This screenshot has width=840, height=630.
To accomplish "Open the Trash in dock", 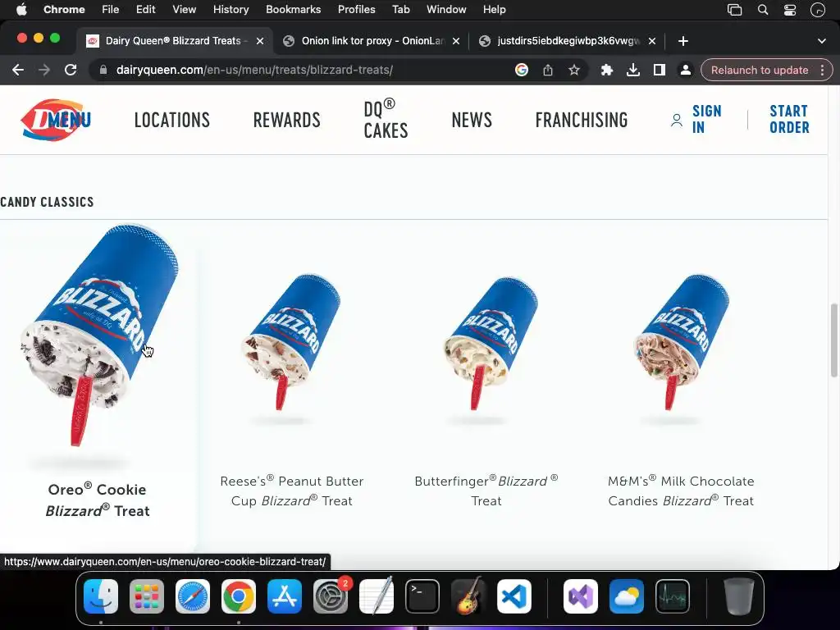I will tap(739, 596).
